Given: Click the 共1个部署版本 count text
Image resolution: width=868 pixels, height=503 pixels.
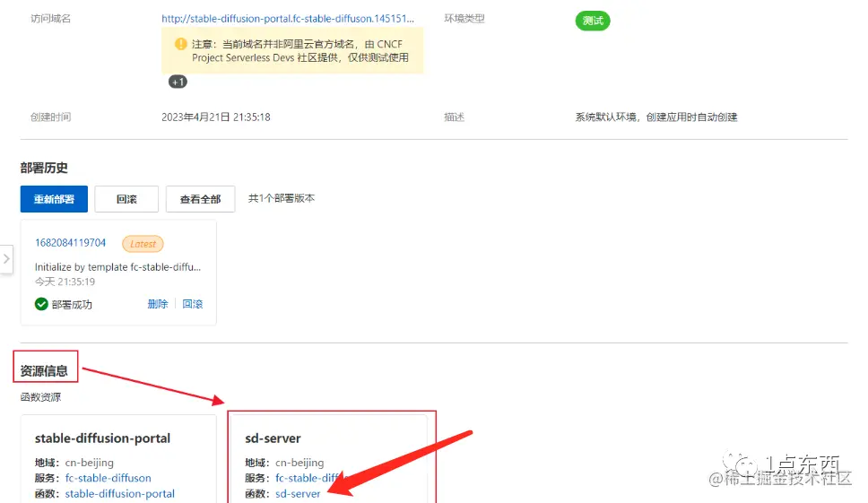Looking at the screenshot, I should click(282, 198).
